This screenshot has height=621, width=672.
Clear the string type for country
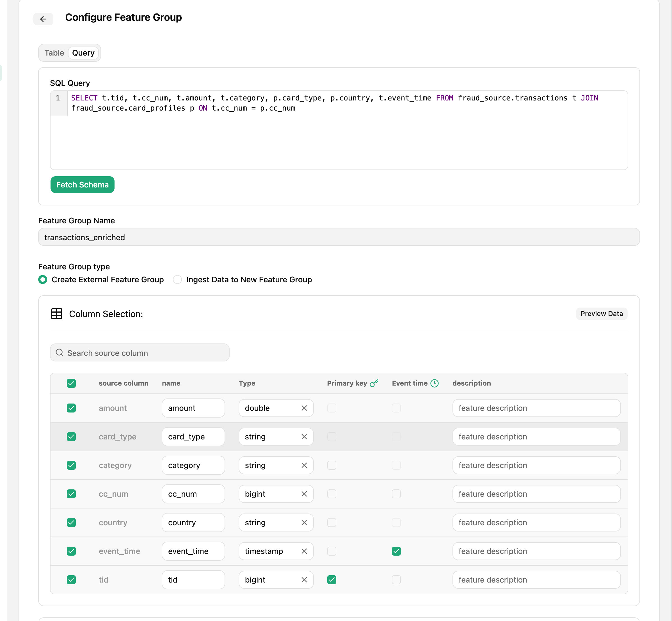(304, 522)
